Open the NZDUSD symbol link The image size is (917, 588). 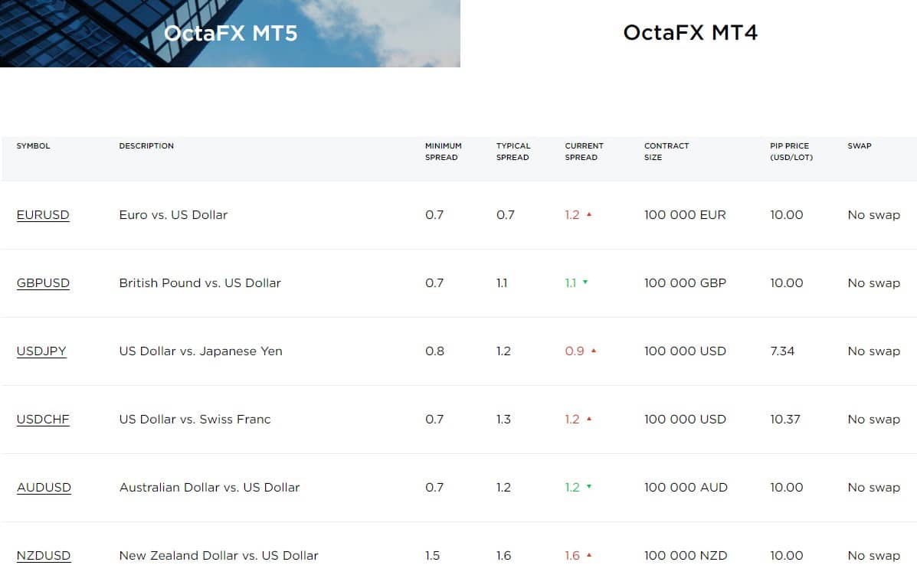(44, 556)
